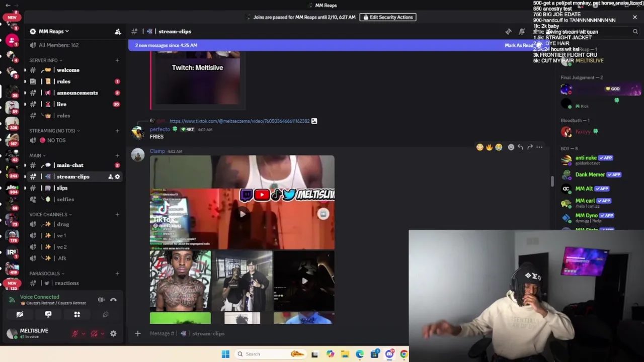Turn on camera in voice panel
644x362 pixels.
pos(20,314)
